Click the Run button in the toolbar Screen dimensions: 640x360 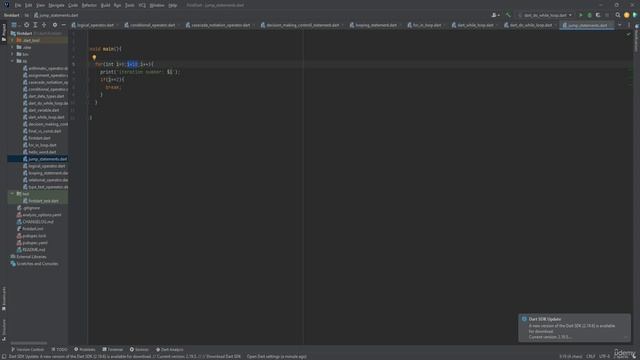pyautogui.click(x=581, y=15)
